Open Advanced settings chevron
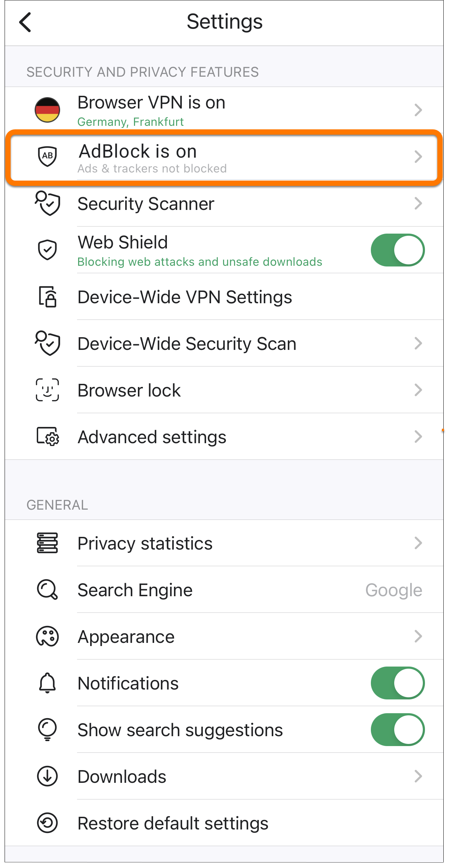The height and width of the screenshot is (868, 449). pos(418,436)
